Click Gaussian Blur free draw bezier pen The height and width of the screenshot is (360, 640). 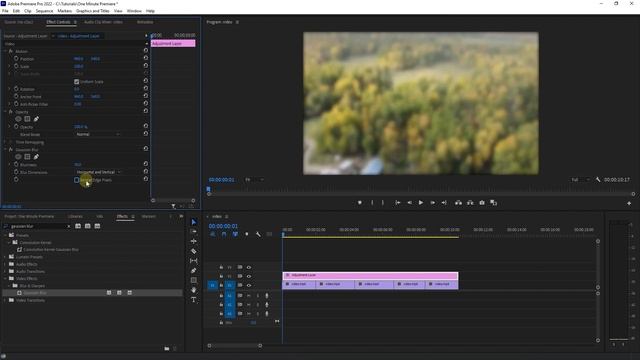click(36, 157)
